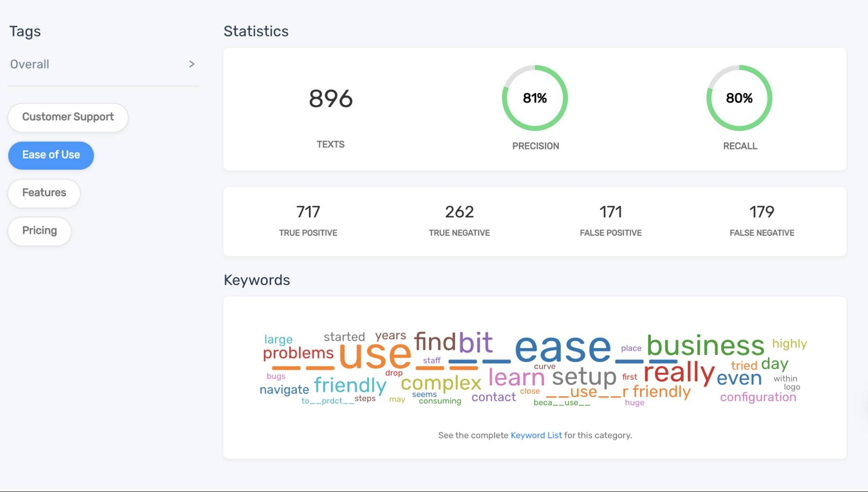
Task: Click the word 'business' in keyword cloud
Action: [705, 346]
